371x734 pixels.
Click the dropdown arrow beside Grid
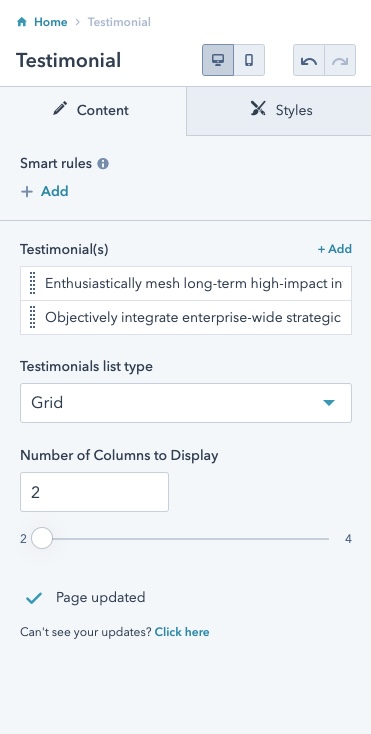pyautogui.click(x=329, y=403)
